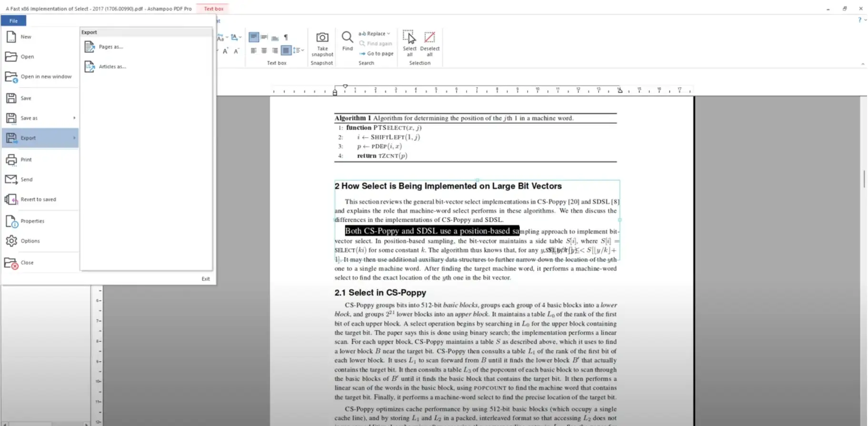This screenshot has width=868, height=426.
Task: Click the Options gear icon
Action: click(x=11, y=241)
